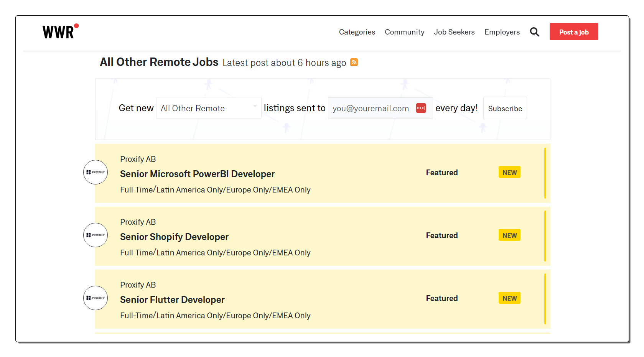Click Featured label on Flutter Developer row
The height and width of the screenshot is (357, 644).
click(441, 298)
